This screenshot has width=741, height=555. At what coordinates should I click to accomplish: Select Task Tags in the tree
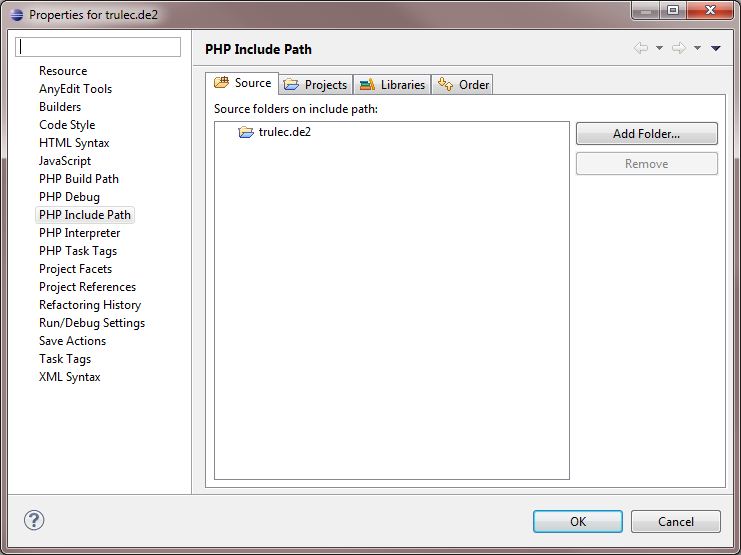[65, 358]
